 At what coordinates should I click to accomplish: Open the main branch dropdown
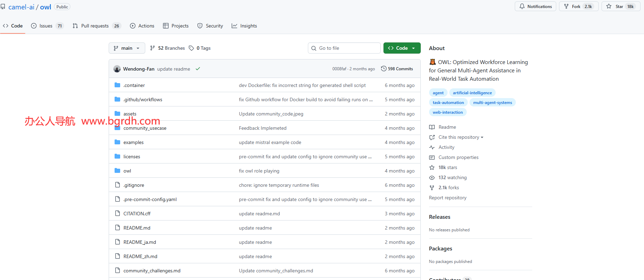tap(127, 48)
